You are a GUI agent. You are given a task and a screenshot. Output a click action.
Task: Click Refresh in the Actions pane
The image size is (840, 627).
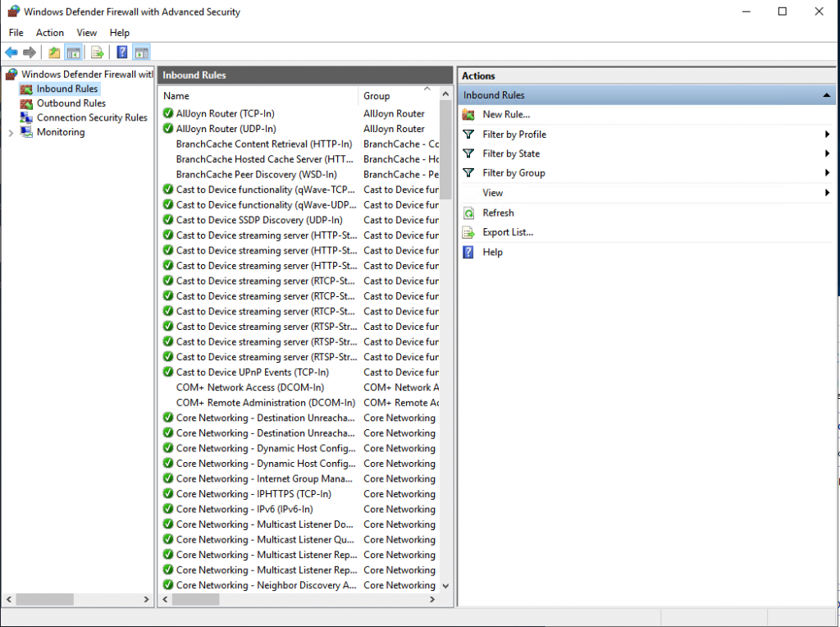tap(498, 213)
